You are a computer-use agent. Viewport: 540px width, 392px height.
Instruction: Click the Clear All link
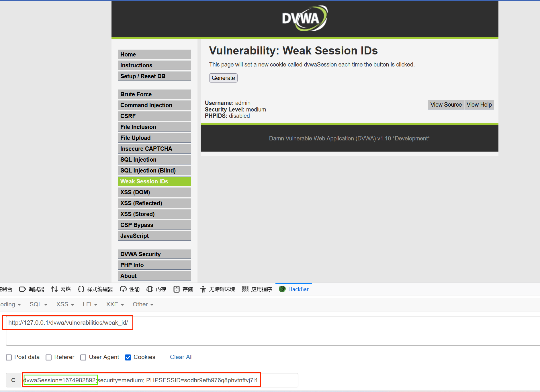[181, 357]
